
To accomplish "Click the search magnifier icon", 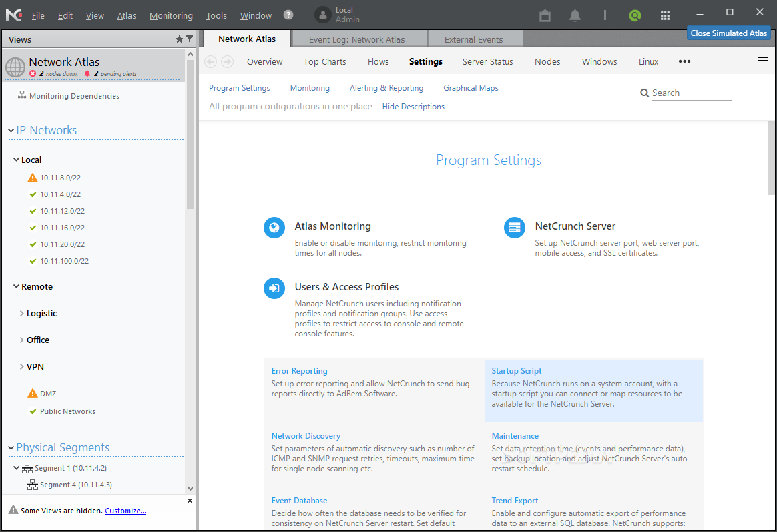I will pos(644,93).
